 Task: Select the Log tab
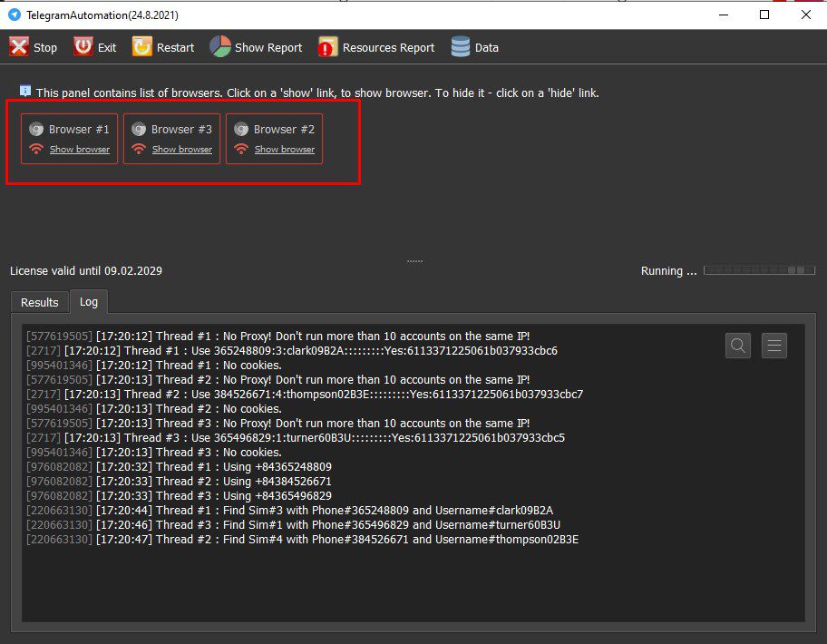tap(89, 301)
